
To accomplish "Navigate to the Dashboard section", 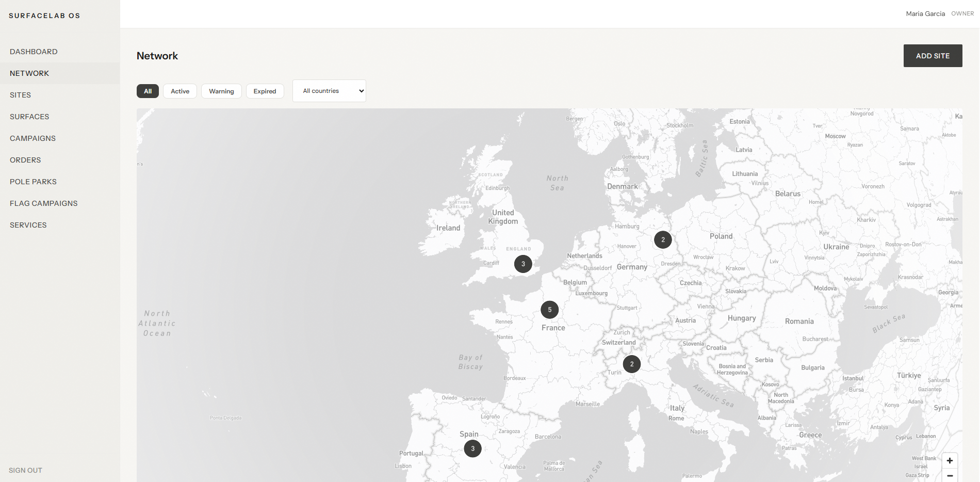I will (34, 52).
